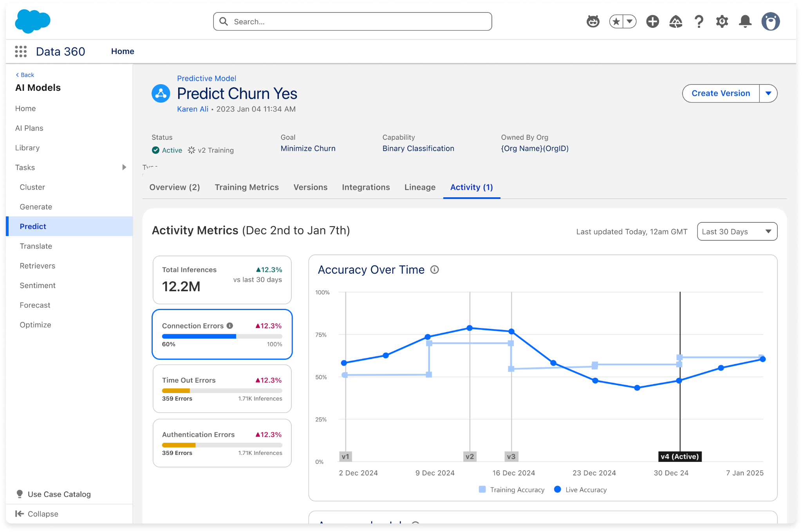The height and width of the screenshot is (532, 802).
Task: Open the {Org Name}(OrgID) link
Action: pos(535,148)
